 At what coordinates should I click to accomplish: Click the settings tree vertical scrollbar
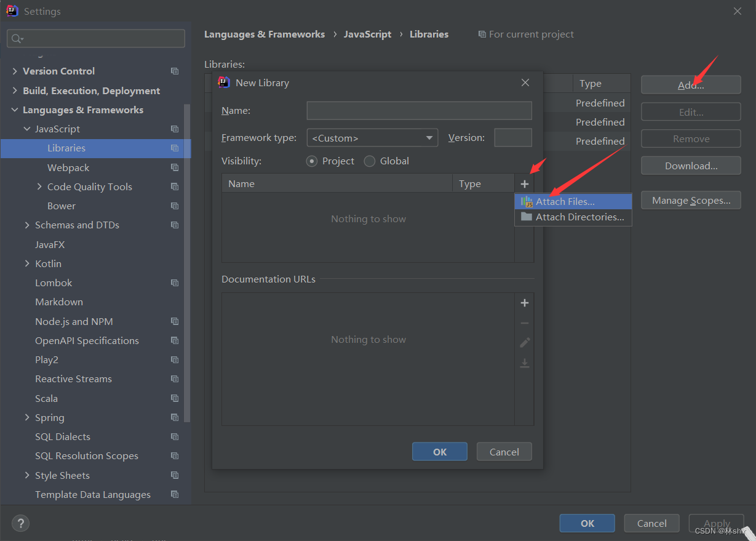[188, 263]
